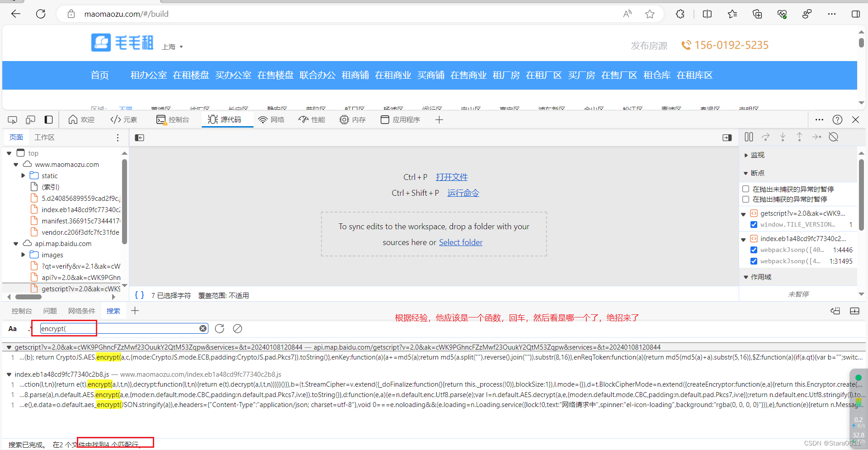Hide the navigator pane toggle icon
This screenshot has height=450, width=868.
(x=139, y=137)
